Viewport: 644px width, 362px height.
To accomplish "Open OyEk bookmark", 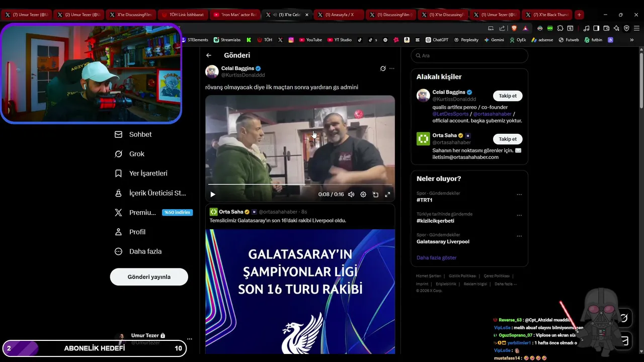I will click(x=518, y=40).
